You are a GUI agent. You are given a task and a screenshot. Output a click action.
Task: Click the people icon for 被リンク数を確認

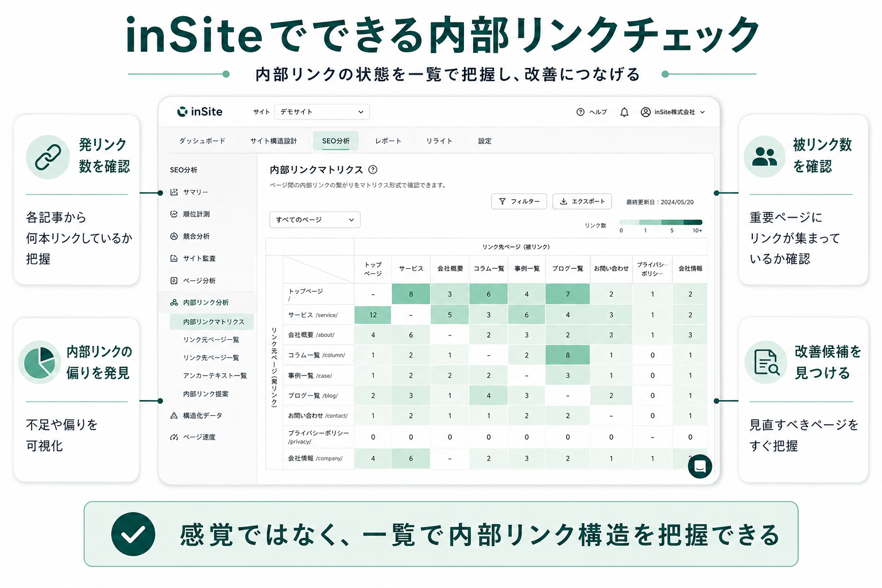765,157
